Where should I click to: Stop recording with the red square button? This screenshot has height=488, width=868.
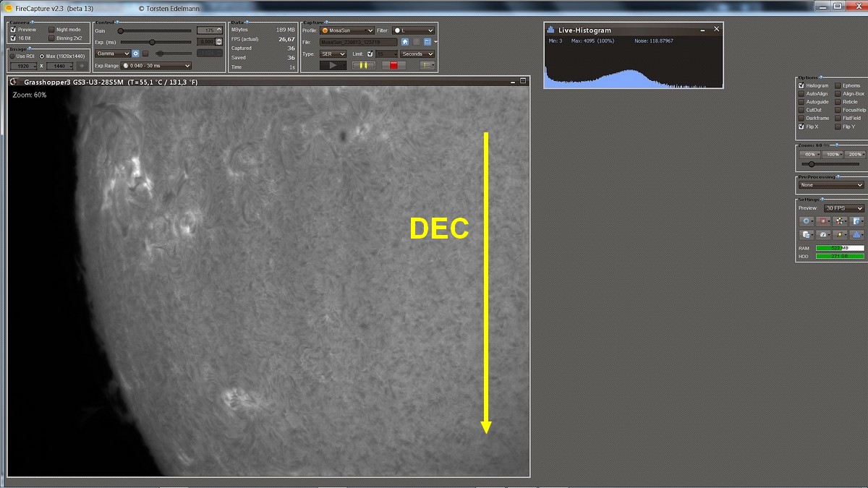(x=393, y=65)
